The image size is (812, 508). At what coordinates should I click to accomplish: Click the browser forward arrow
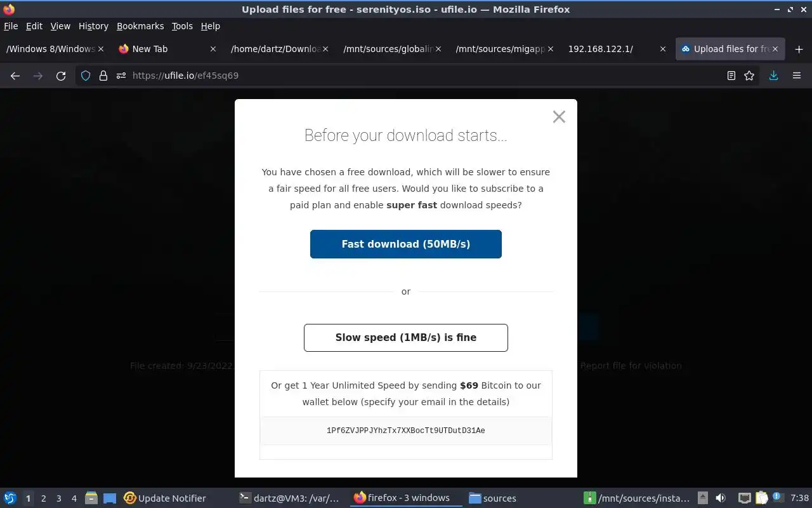point(38,76)
